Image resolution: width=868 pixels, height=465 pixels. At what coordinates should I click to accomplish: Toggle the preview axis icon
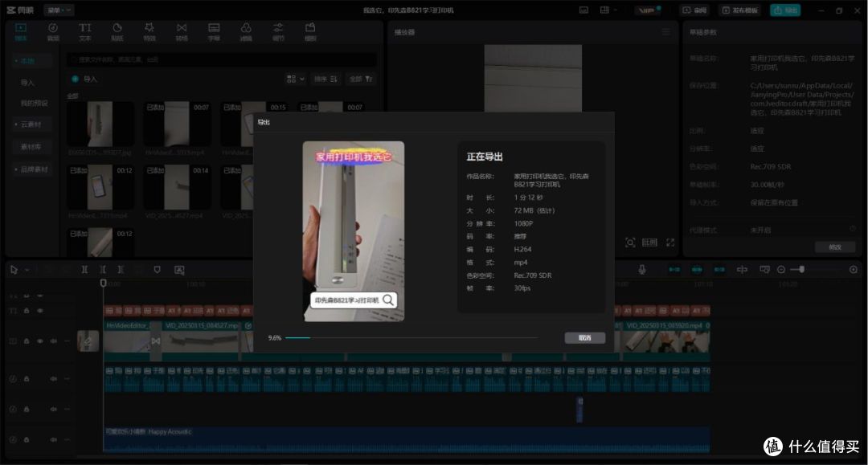(743, 269)
